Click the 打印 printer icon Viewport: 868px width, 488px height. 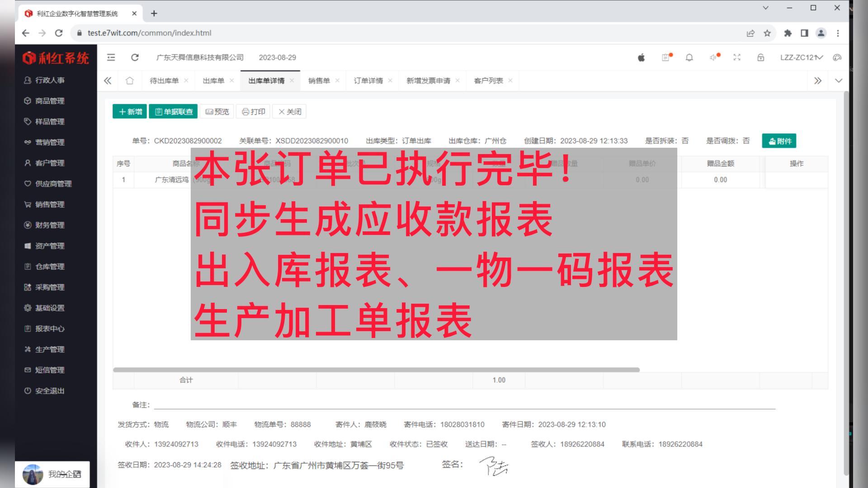[245, 112]
